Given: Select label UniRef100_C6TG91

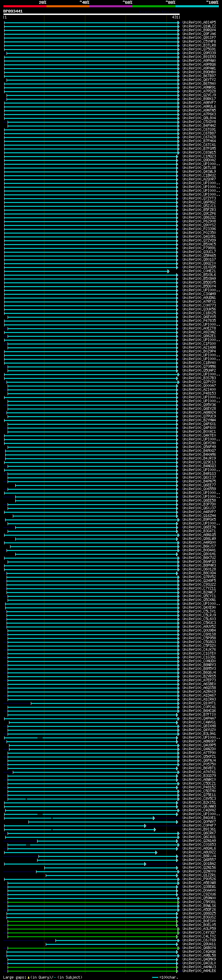Looking at the screenshot, I should pyautogui.click(x=199, y=130).
